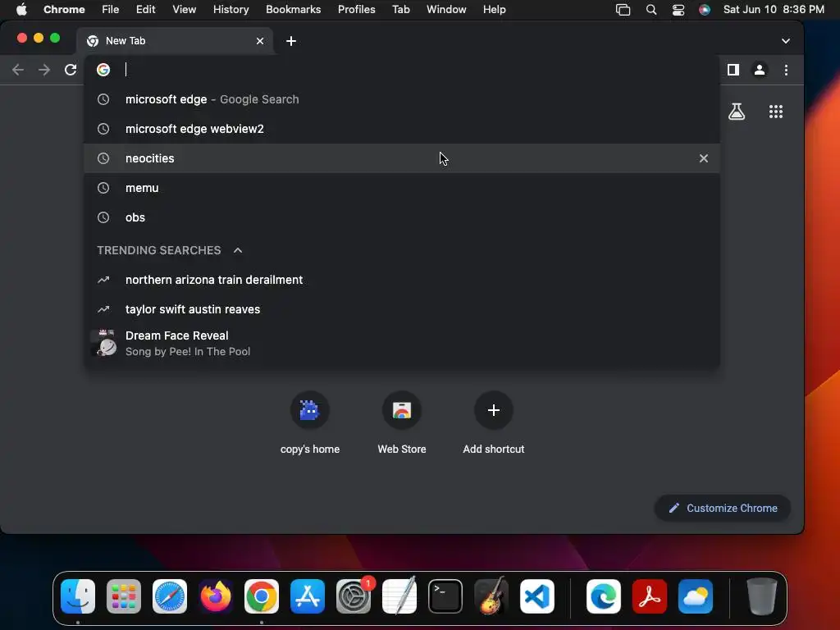Select the obs suggestion

pyautogui.click(x=402, y=217)
